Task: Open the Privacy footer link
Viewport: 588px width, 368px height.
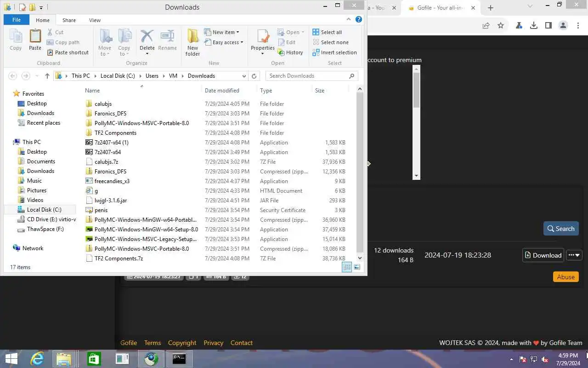Action: (214, 343)
